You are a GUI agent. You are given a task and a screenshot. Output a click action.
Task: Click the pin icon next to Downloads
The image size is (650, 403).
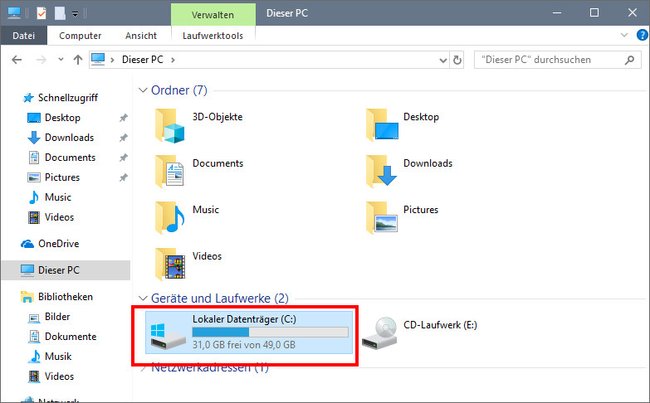pyautogui.click(x=124, y=138)
